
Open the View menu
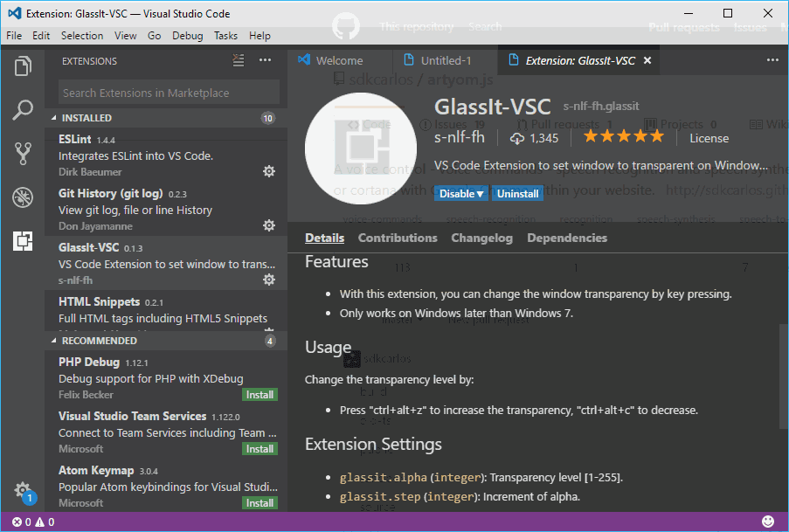click(x=125, y=36)
